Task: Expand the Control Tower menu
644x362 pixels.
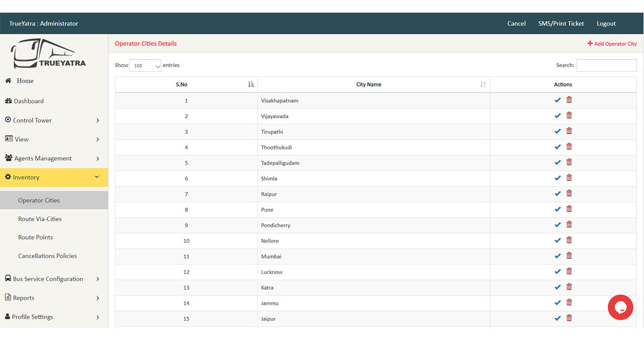Action: (x=53, y=120)
